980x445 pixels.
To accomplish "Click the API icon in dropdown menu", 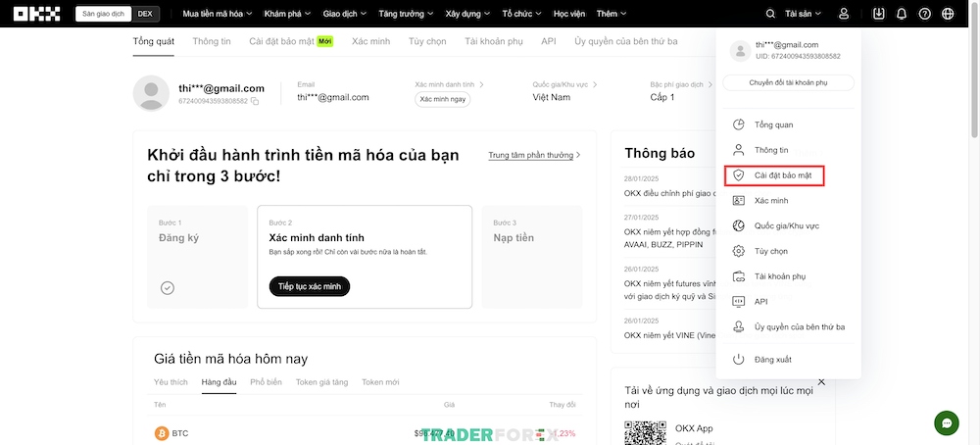I will point(738,301).
